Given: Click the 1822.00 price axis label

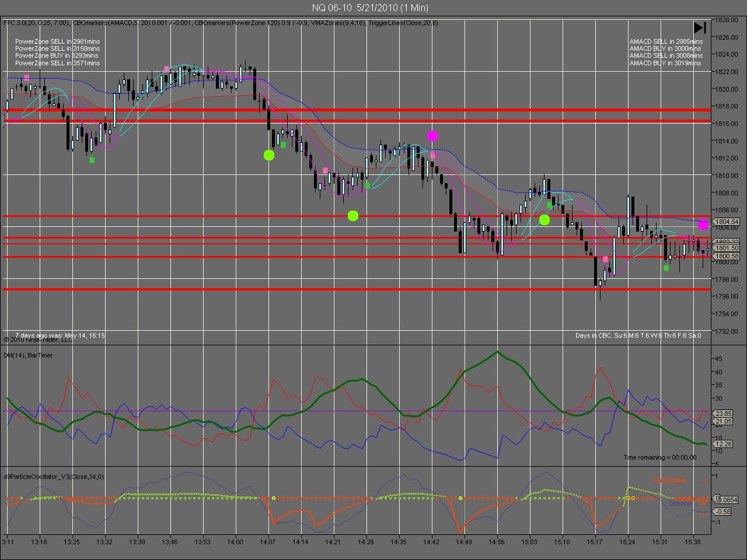Looking at the screenshot, I should [x=728, y=72].
